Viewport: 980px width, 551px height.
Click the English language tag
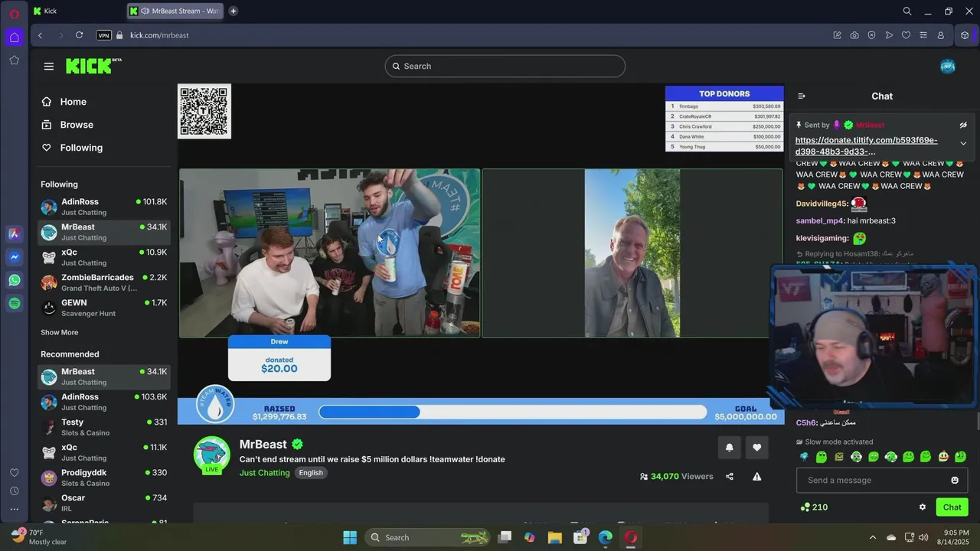pyautogui.click(x=311, y=473)
